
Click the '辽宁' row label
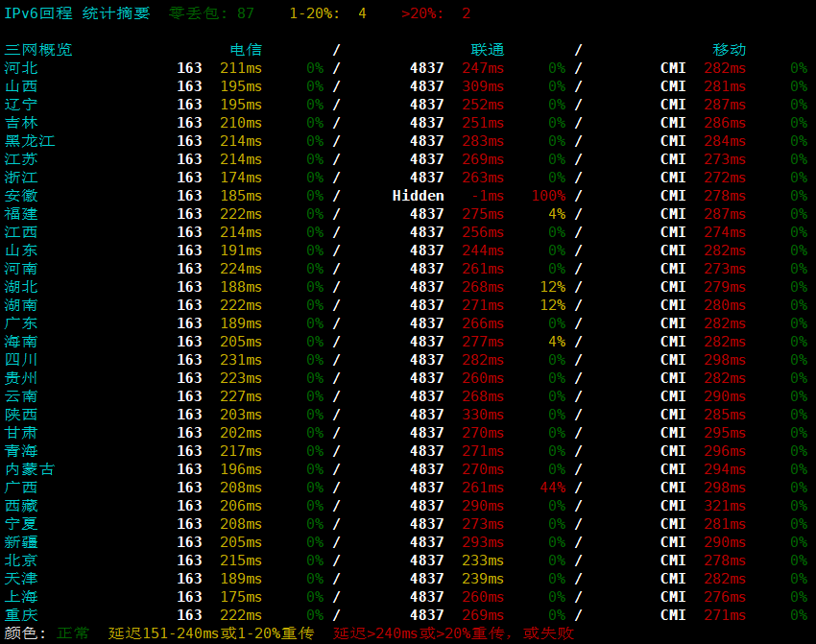click(x=21, y=105)
